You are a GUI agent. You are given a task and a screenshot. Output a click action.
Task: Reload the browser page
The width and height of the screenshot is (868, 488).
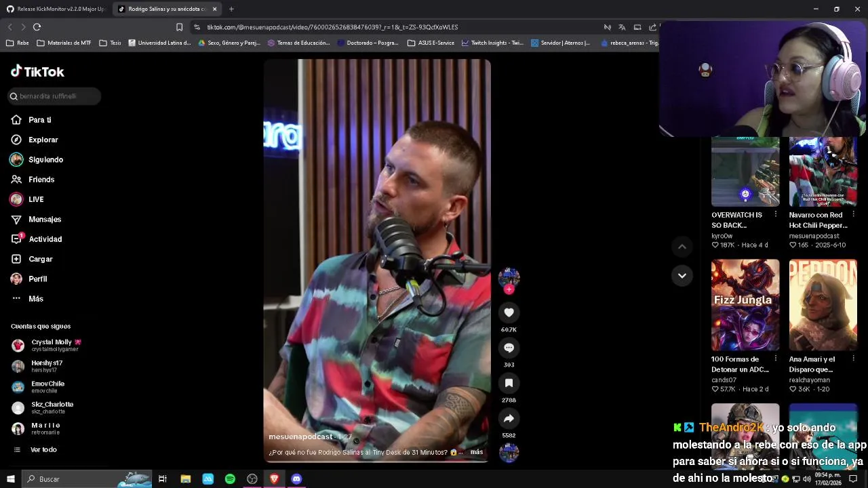(x=37, y=27)
